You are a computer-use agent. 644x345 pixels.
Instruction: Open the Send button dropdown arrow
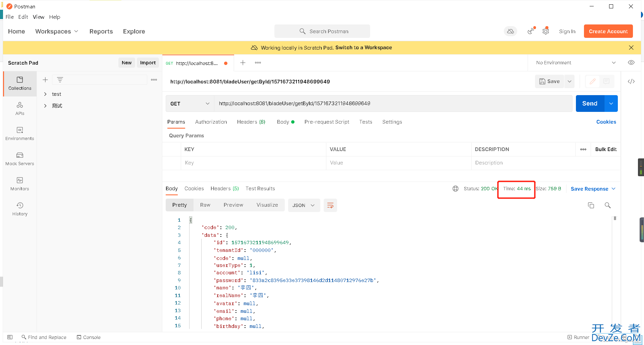coord(611,103)
